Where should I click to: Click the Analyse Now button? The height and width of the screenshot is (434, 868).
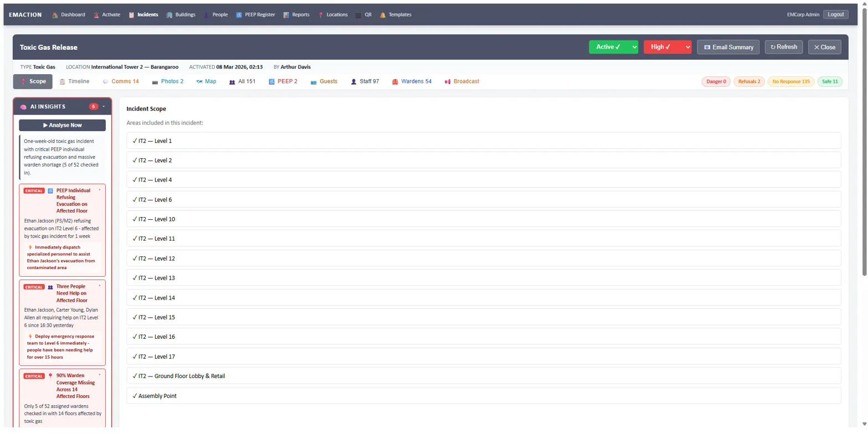point(62,125)
